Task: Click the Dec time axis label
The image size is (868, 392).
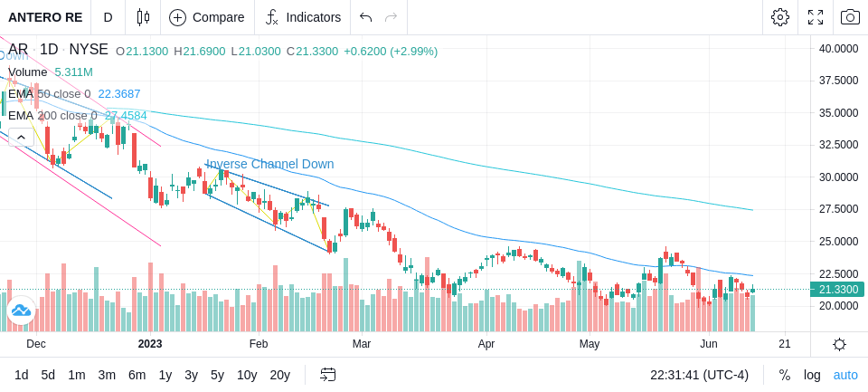Action: (36, 344)
